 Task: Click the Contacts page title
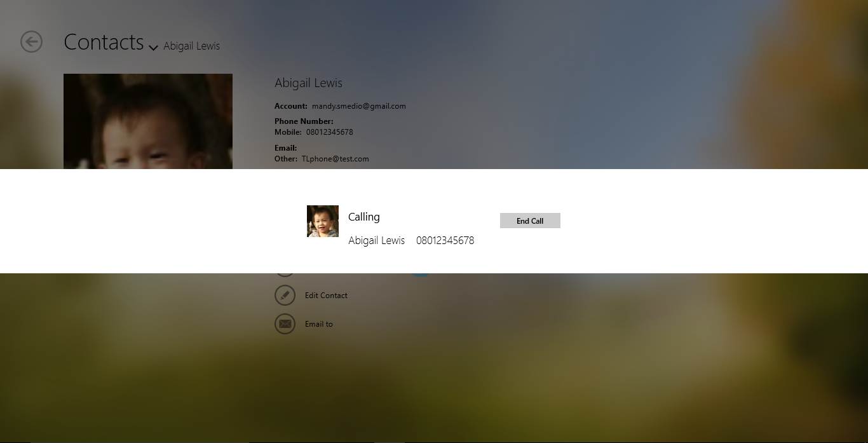[x=104, y=42]
